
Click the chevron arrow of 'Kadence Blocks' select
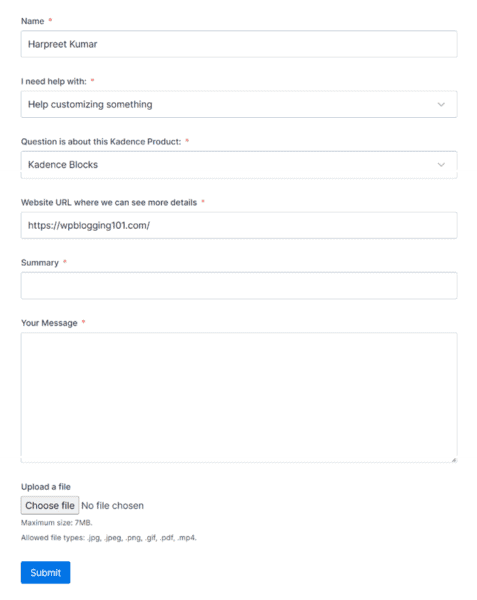coord(441,165)
